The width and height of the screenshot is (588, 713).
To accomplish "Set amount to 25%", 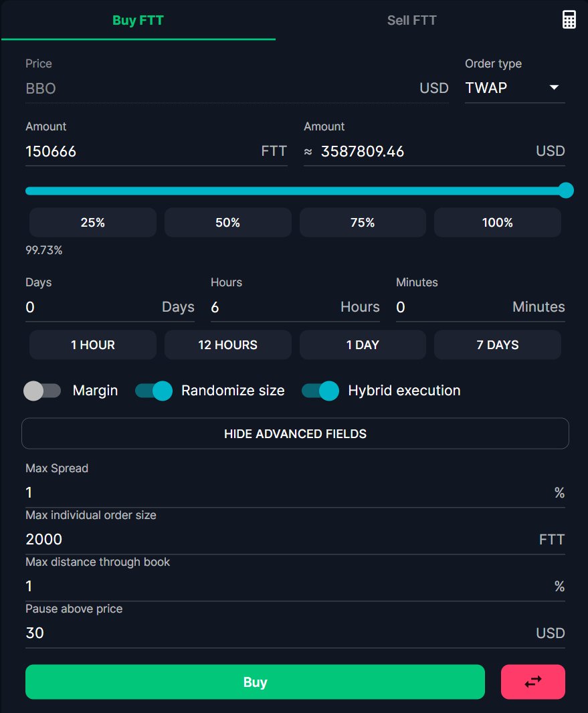I will (93, 222).
